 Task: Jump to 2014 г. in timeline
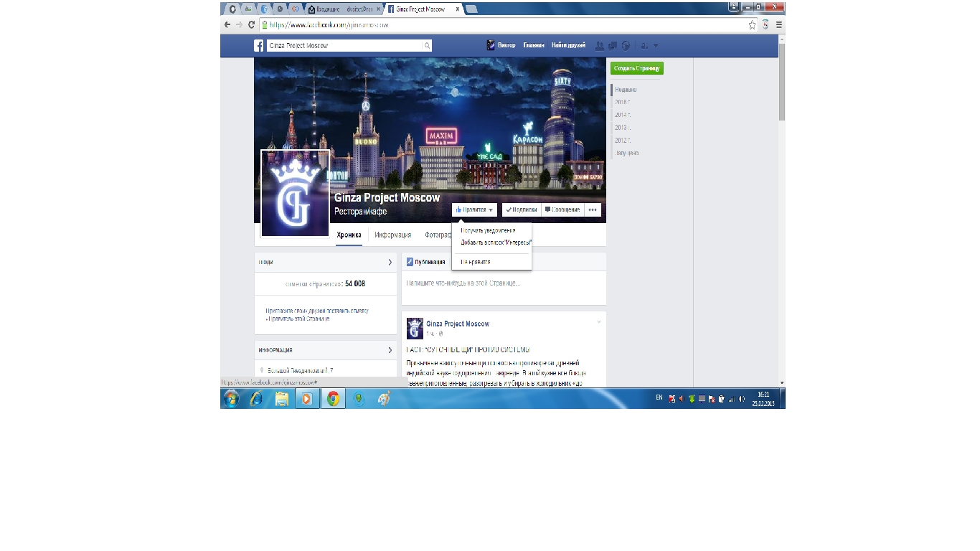622,115
